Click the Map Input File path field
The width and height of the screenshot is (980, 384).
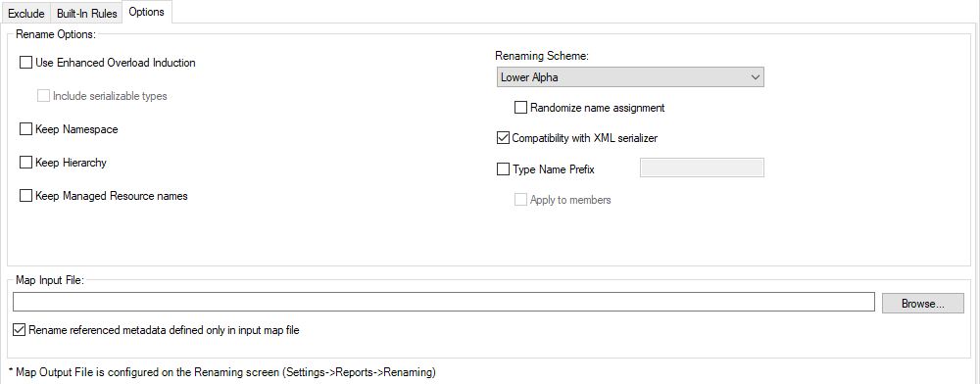pyautogui.click(x=444, y=302)
